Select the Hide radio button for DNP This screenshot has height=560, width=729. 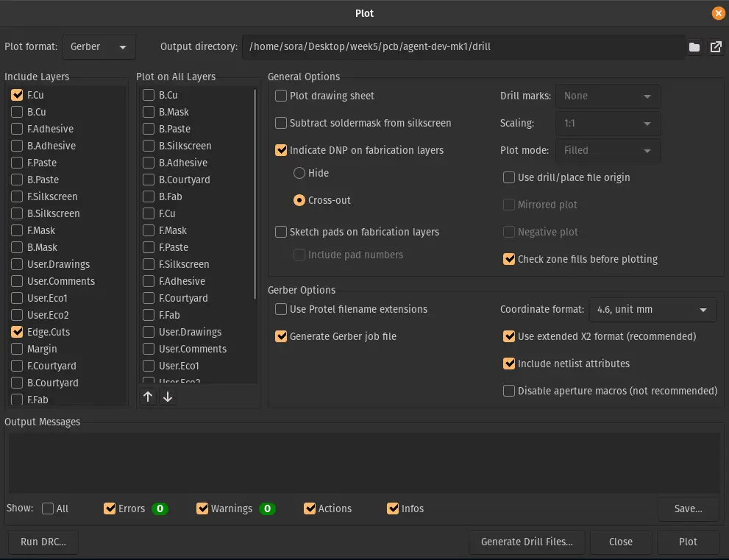[299, 173]
